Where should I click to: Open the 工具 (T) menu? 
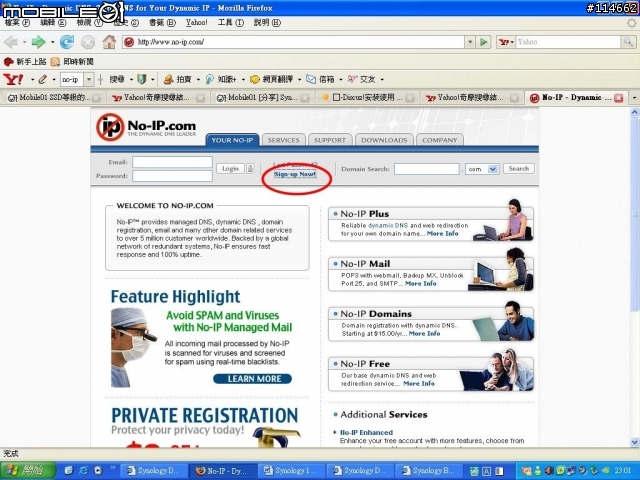click(x=230, y=23)
